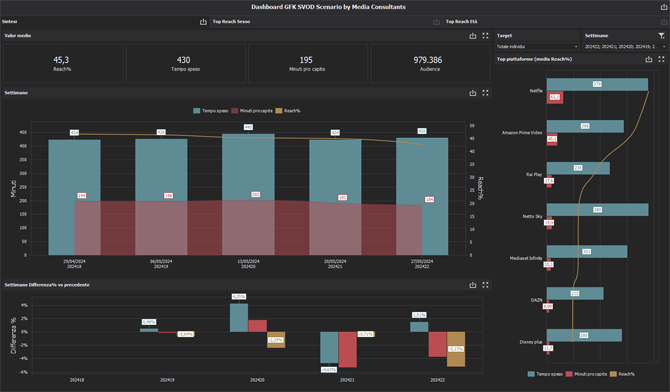
Task: Click the '-0,64%' label in Differenza chart
Action: click(x=185, y=334)
